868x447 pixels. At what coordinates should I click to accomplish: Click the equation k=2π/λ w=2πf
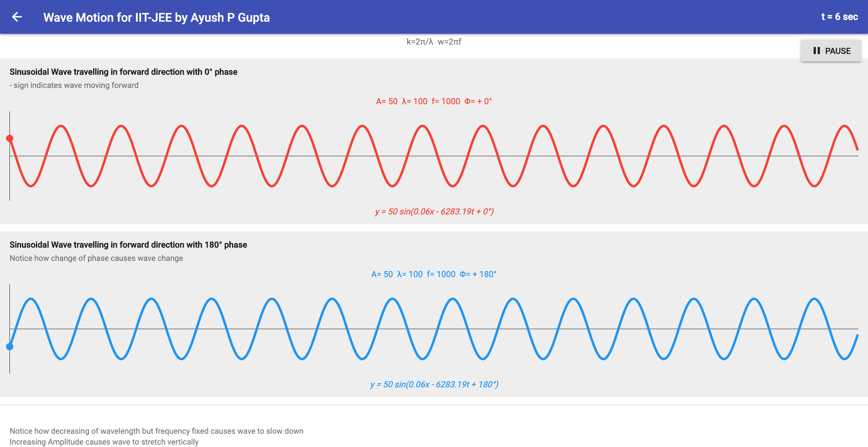tap(434, 42)
